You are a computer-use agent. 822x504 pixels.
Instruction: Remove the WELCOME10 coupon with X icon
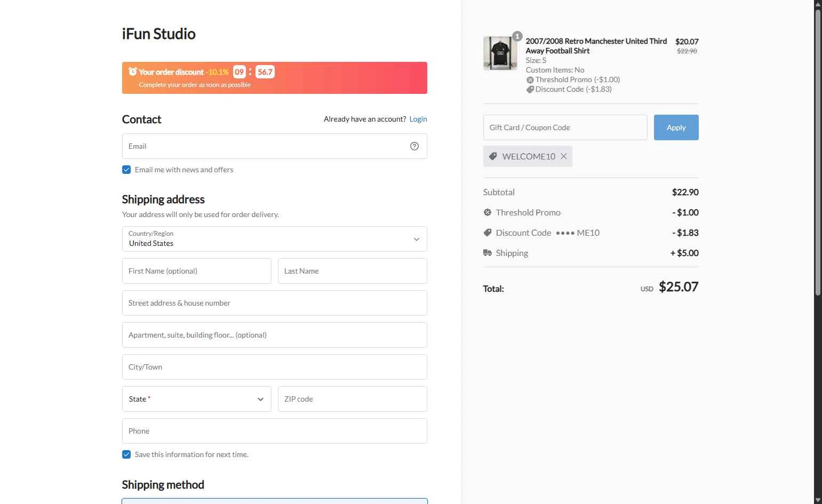tap(563, 156)
